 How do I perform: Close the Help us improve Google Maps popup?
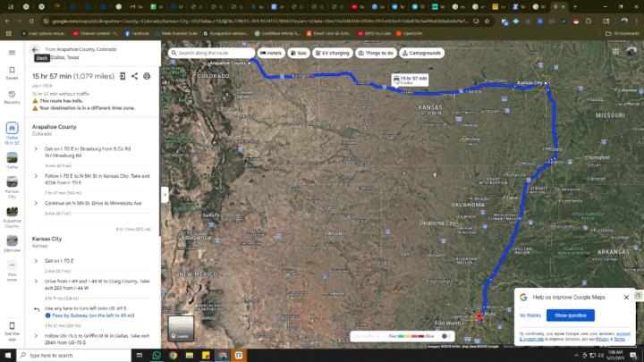tap(626, 297)
